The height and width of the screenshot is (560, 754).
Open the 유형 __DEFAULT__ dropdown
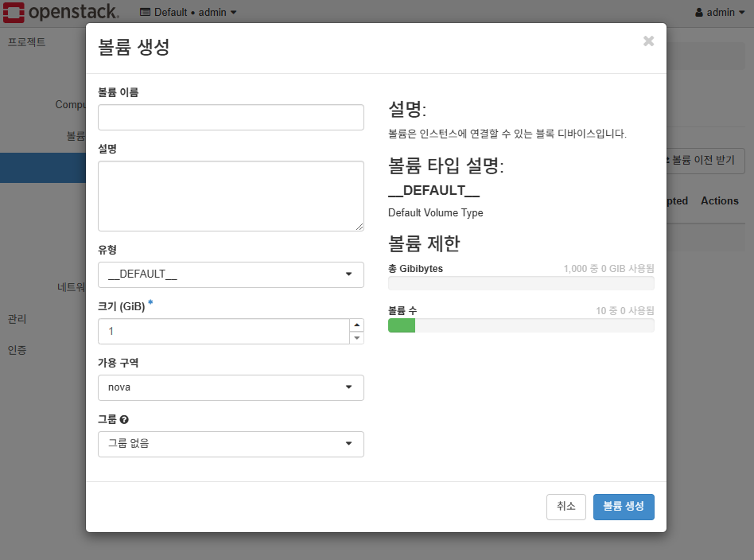[231, 274]
